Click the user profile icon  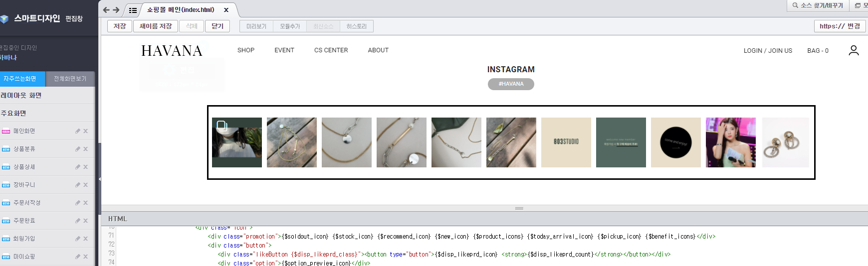pos(854,50)
